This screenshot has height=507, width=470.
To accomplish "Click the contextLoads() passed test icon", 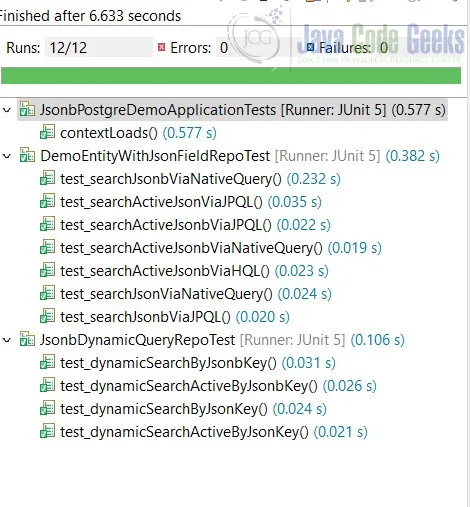I will pos(47,132).
